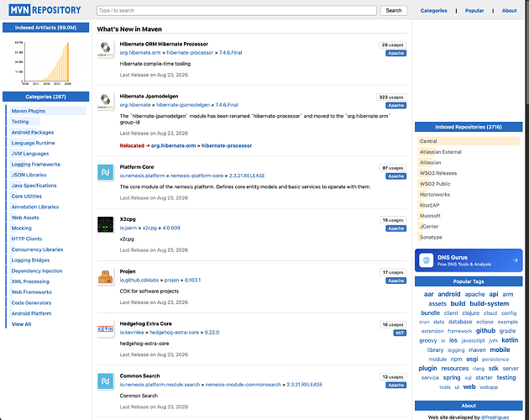Viewport: 529px width, 420px height.
Task: Open the Maven Plugins category
Action: [29, 111]
